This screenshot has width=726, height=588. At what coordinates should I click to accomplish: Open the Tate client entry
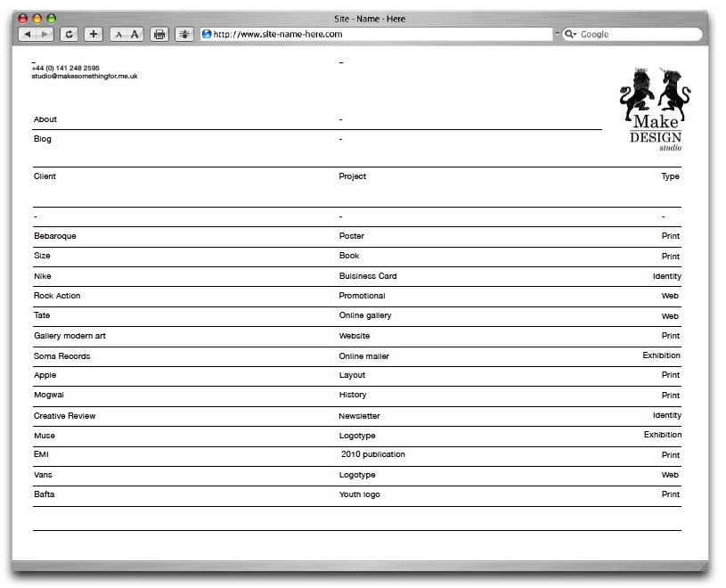tap(42, 315)
